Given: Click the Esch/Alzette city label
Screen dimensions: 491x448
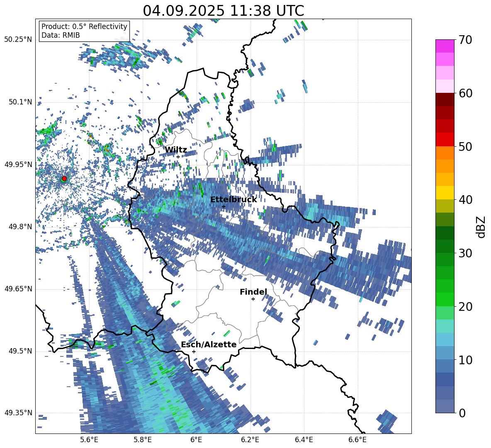Looking at the screenshot, I should pos(209,344).
